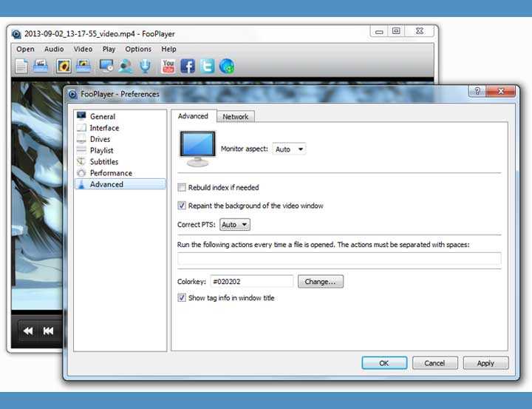Select Performance preferences category
Screen dimensions: 532x409
click(x=120, y=173)
